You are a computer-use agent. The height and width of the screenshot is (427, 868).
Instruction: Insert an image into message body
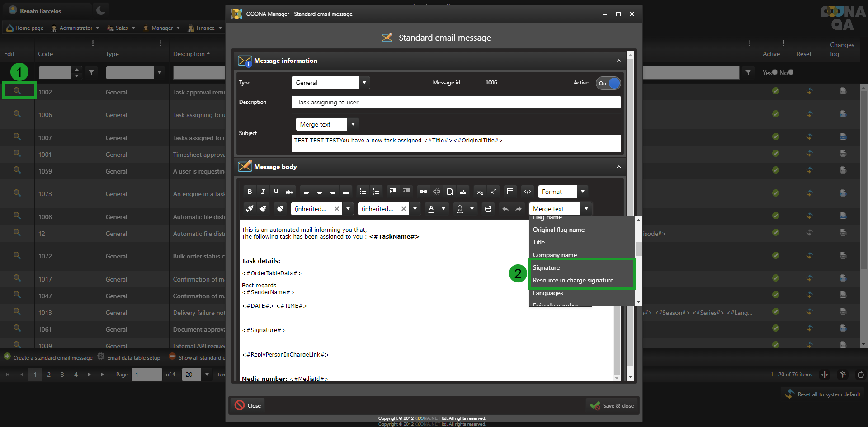tap(463, 192)
